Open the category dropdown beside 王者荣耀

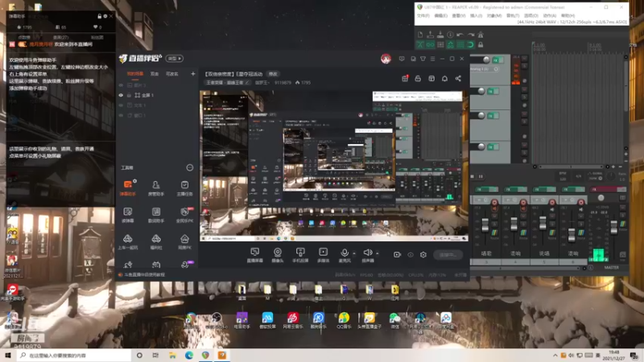coord(229,83)
